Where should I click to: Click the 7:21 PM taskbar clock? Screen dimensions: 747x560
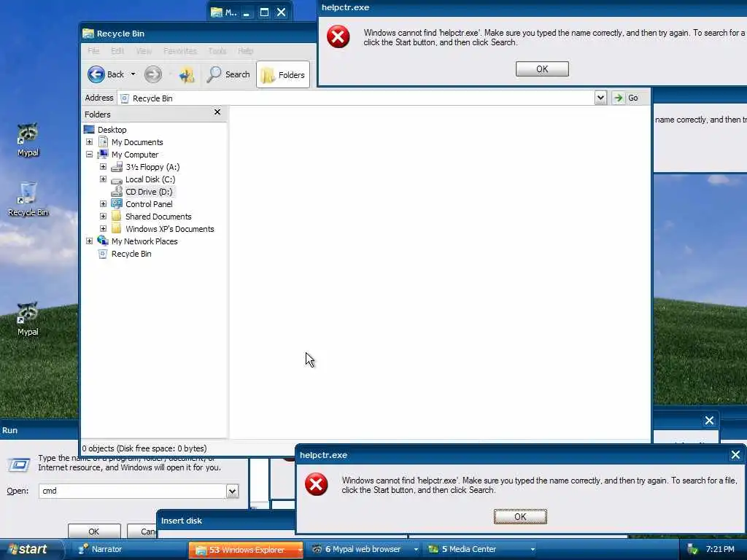coord(720,550)
